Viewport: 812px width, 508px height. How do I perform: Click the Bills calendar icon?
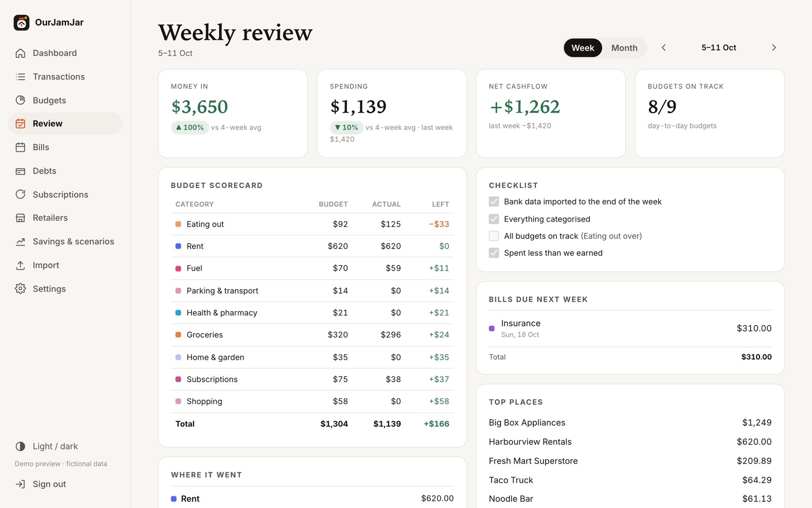pyautogui.click(x=20, y=147)
